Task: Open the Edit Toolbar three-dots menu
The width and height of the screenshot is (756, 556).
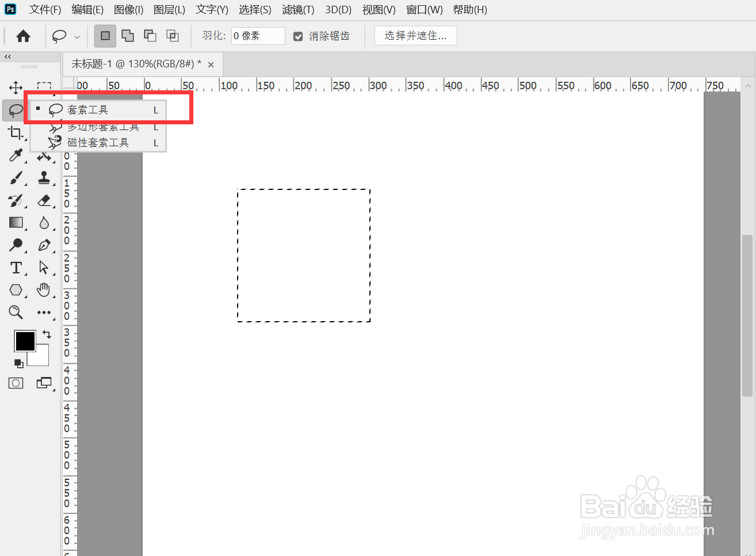Action: coord(44,313)
